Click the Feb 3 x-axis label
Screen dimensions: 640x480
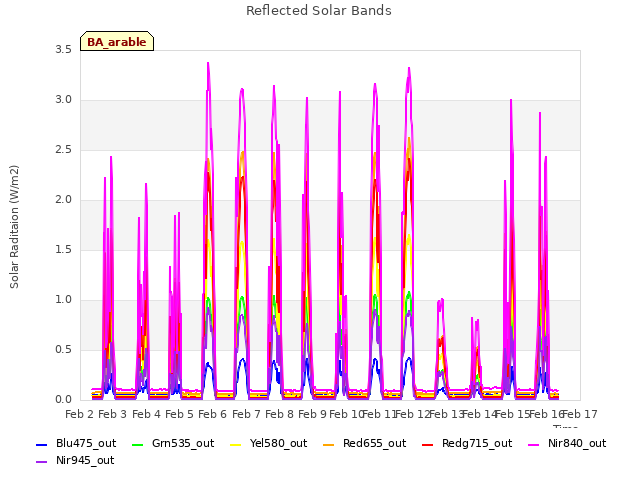tap(113, 415)
